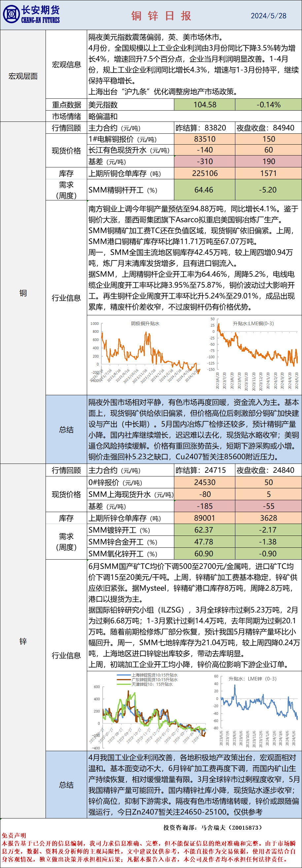The image size is (302, 868).
Task: Click the Chang-An Futures logo icon
Action: pyautogui.click(x=11, y=15)
